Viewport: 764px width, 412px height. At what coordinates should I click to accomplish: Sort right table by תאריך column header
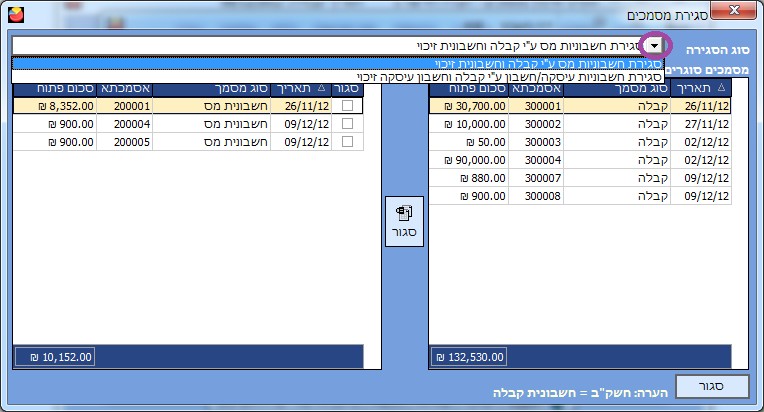click(702, 88)
